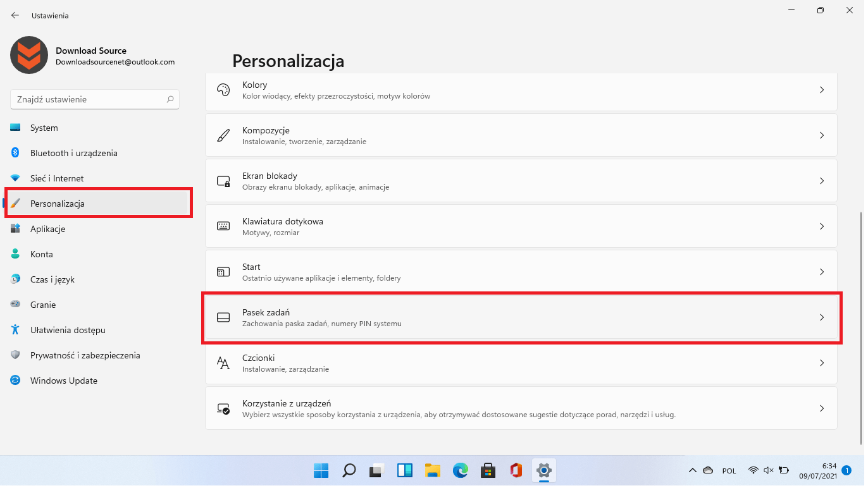Expand Kompozycje with its chevron
868x488 pixels.
[822, 135]
